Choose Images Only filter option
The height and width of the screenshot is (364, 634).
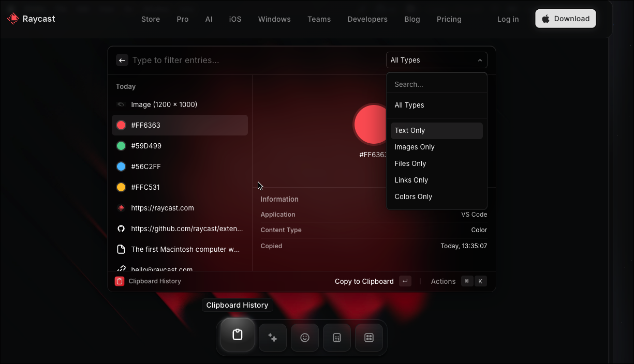415,147
